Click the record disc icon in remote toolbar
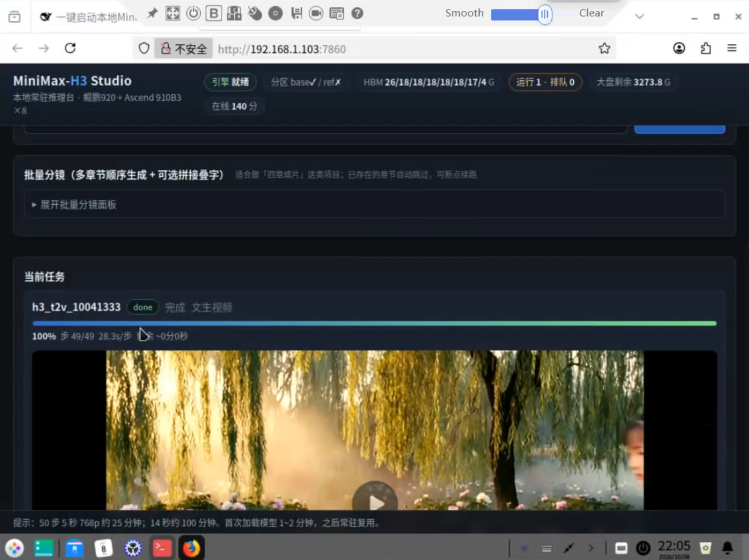The image size is (749, 560). (x=275, y=13)
